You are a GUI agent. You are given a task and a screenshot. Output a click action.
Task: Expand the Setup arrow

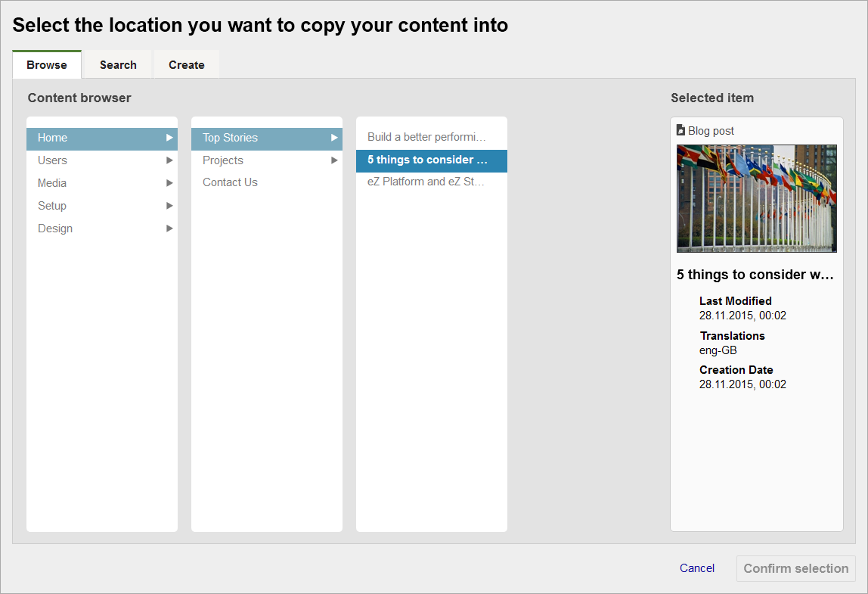pos(169,206)
